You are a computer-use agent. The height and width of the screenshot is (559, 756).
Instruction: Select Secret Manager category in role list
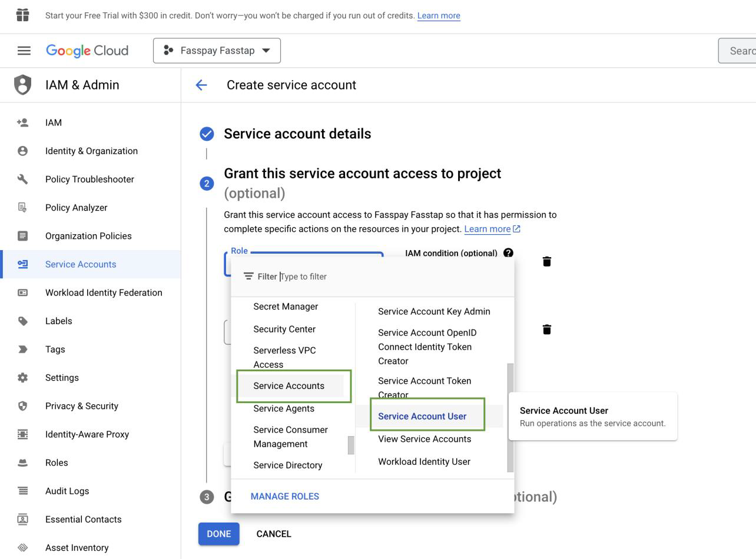[x=286, y=307]
